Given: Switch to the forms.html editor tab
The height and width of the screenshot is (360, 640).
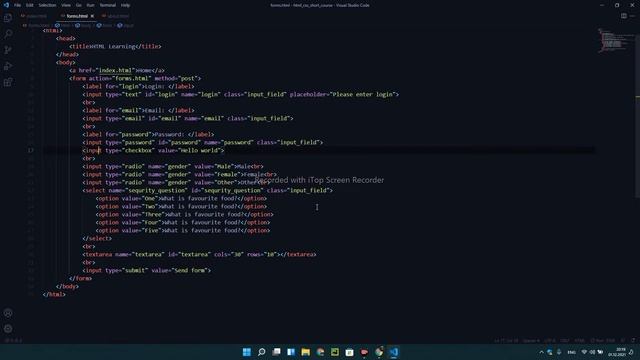Looking at the screenshot, I should click(77, 16).
